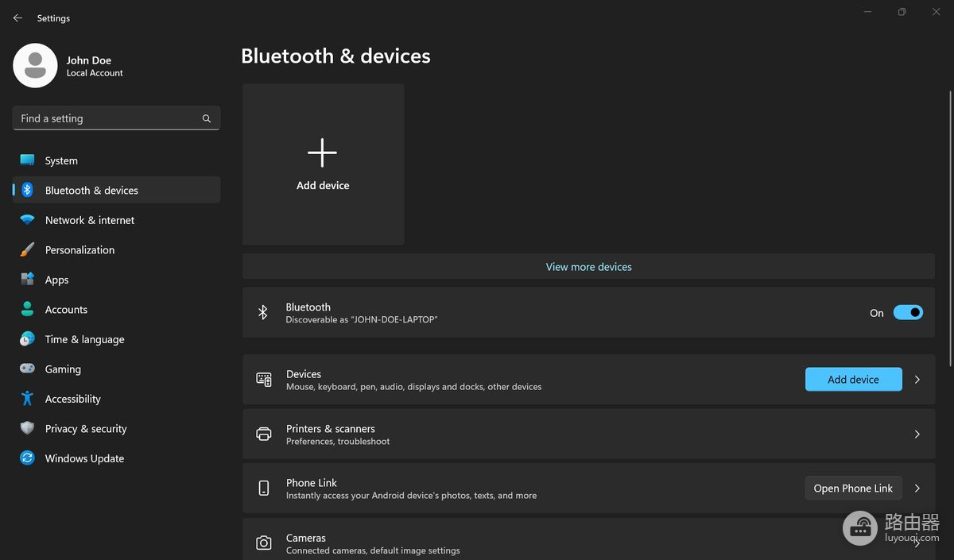Click the Personalization paintbrush icon
The width and height of the screenshot is (954, 560).
click(x=27, y=249)
